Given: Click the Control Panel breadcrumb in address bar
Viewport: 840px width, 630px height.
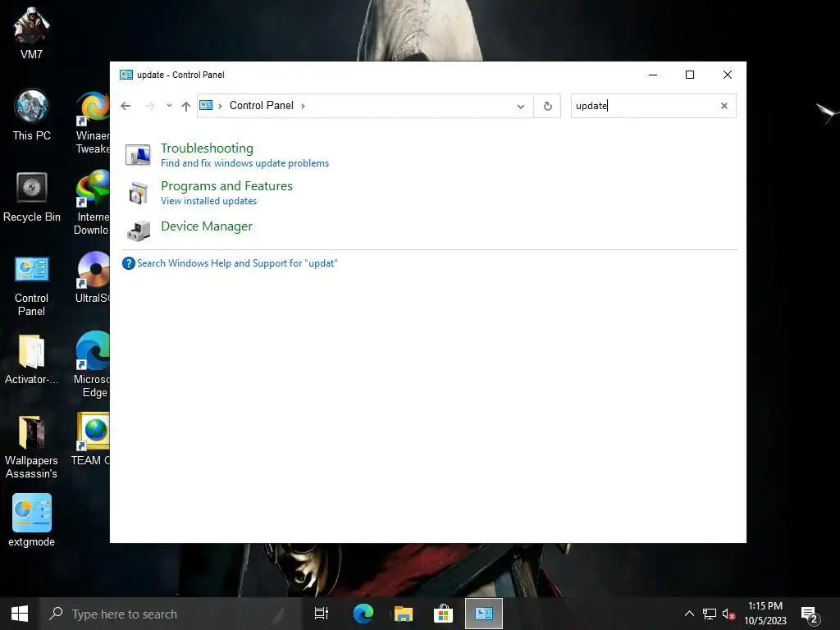Looking at the screenshot, I should (x=262, y=106).
